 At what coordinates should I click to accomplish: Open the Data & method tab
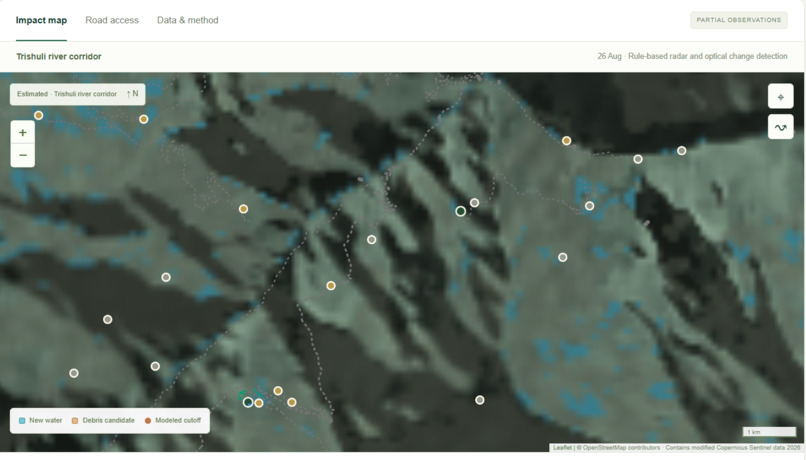pos(188,20)
